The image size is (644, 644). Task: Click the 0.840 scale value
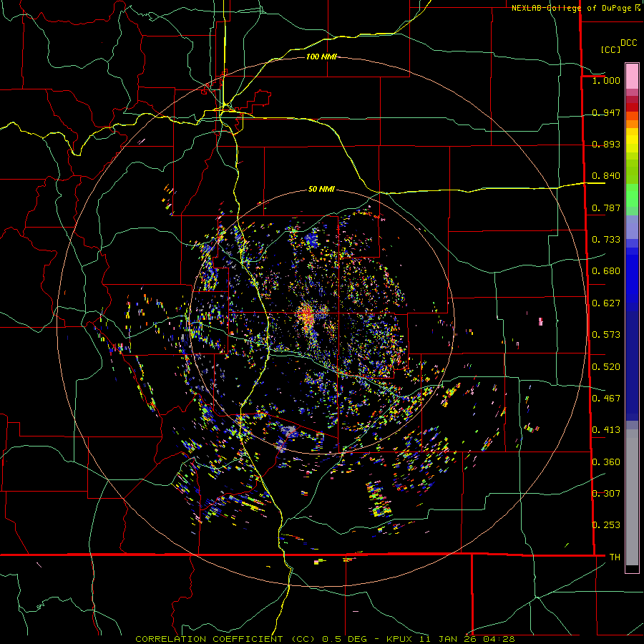pos(606,176)
